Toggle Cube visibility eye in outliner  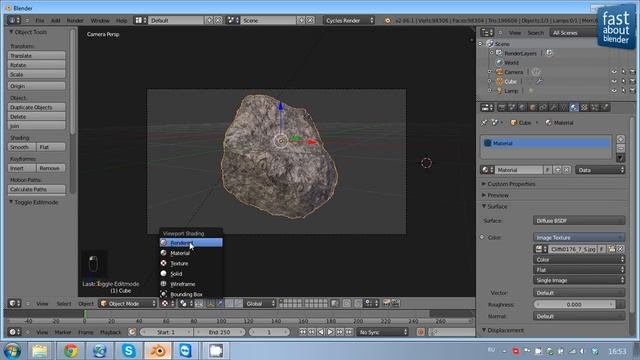[x=614, y=81]
